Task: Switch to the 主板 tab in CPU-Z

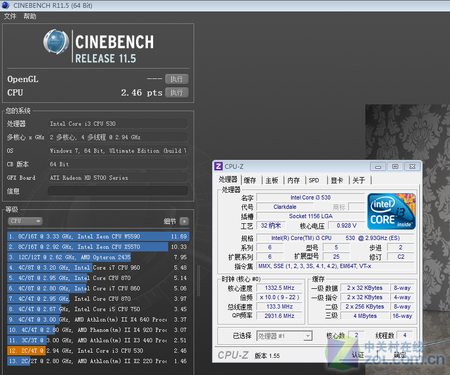Action: (272, 180)
